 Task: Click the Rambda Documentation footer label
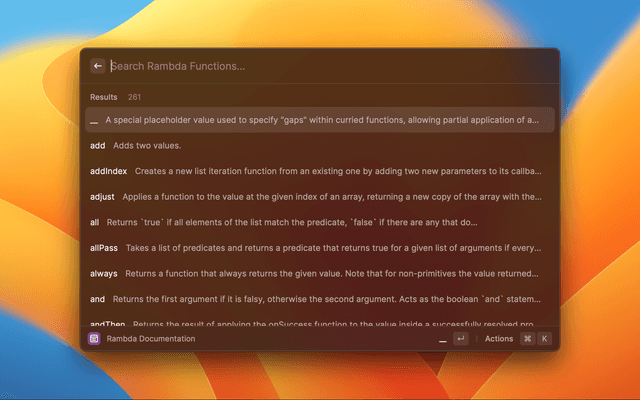coord(150,339)
